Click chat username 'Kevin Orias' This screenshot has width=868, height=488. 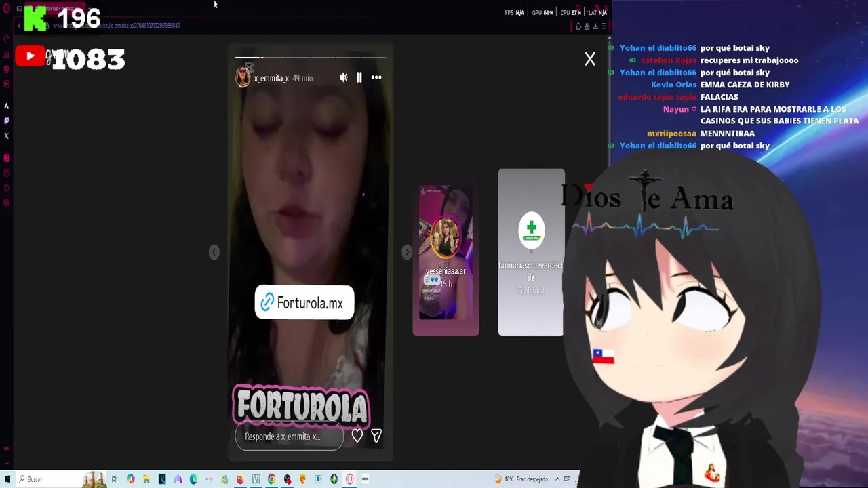coord(673,85)
